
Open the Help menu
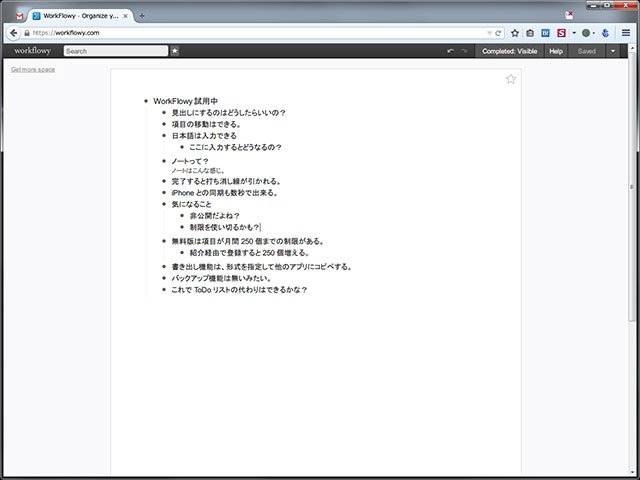556,51
